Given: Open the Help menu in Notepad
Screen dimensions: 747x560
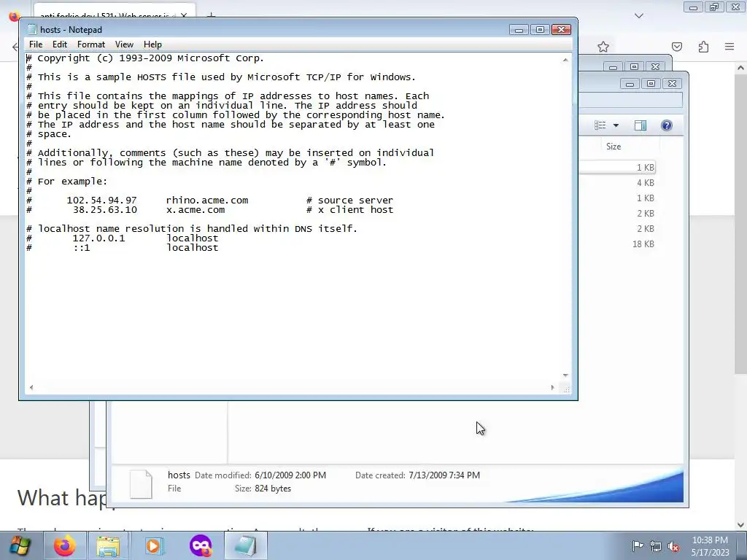Looking at the screenshot, I should (152, 44).
